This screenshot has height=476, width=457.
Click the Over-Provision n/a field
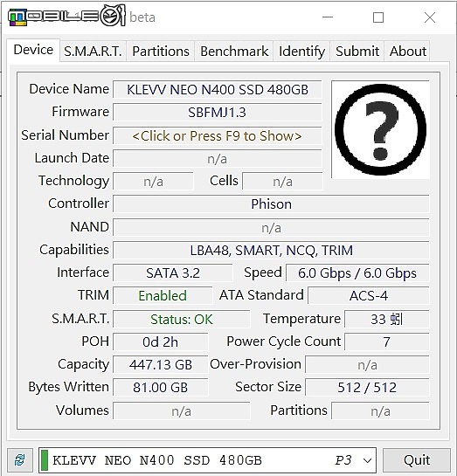click(367, 364)
